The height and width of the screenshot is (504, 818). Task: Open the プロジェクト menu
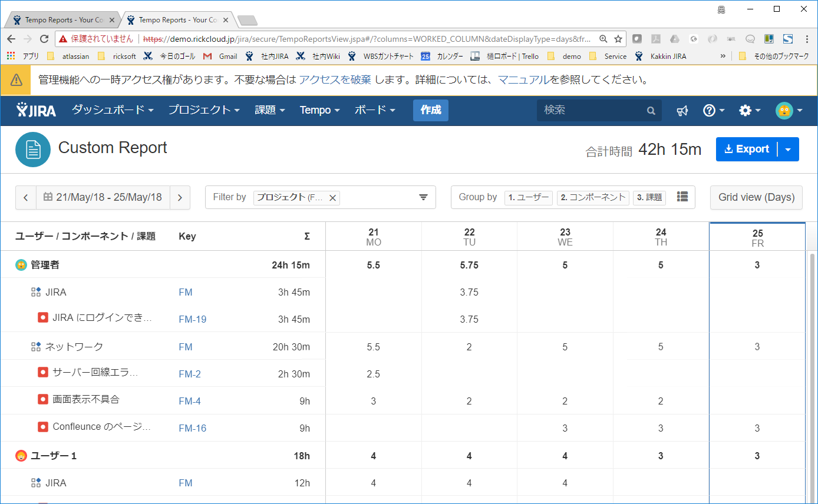(x=204, y=110)
